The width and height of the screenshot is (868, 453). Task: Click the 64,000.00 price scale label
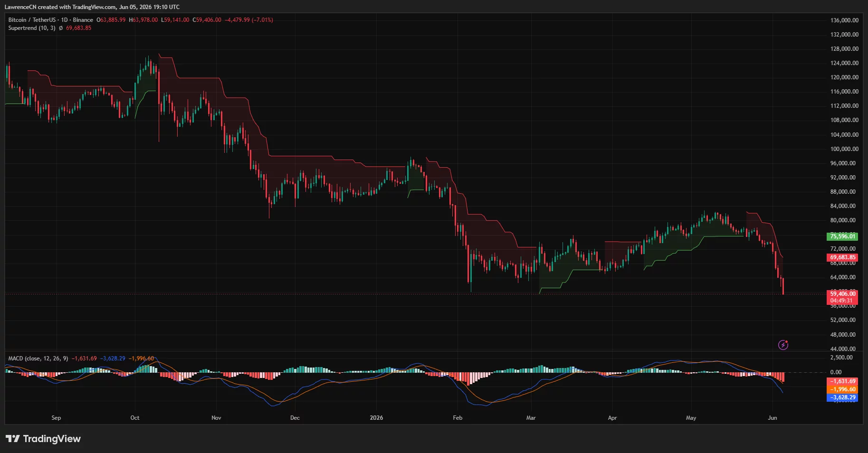843,277
